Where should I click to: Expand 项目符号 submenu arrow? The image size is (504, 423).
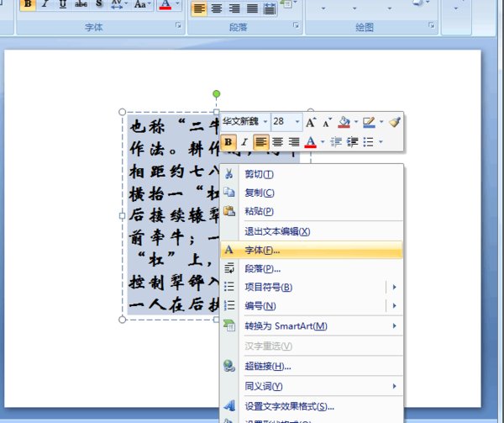395,287
